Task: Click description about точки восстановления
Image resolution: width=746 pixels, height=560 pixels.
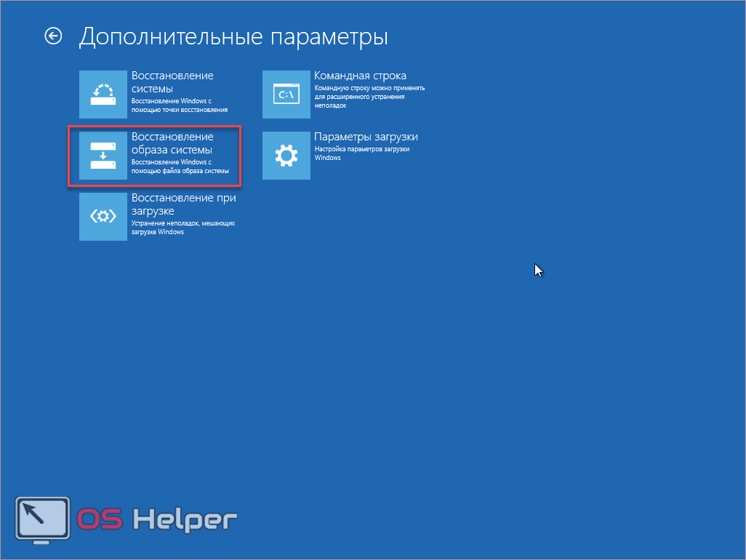Action: click(x=179, y=105)
